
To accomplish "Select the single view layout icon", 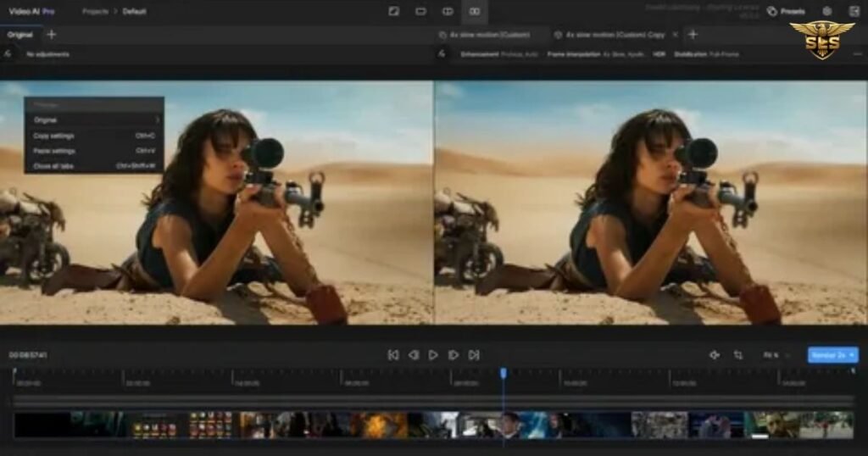I will (x=420, y=11).
